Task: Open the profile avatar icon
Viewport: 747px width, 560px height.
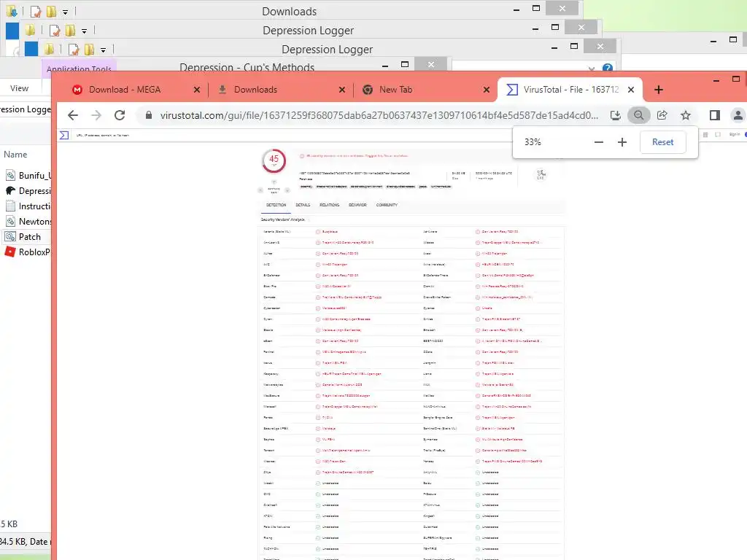Action: [738, 115]
